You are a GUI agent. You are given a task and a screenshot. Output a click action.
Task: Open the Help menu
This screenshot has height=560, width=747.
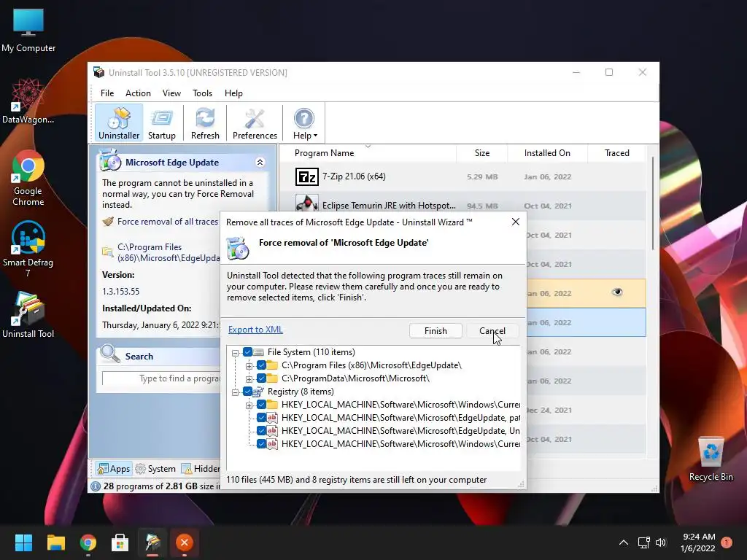[233, 93]
